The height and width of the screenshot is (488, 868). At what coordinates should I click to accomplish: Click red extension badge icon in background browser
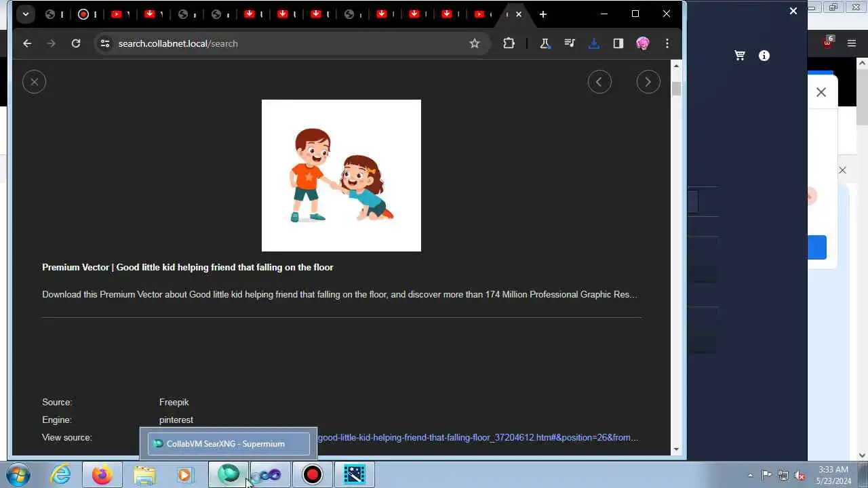click(x=828, y=41)
